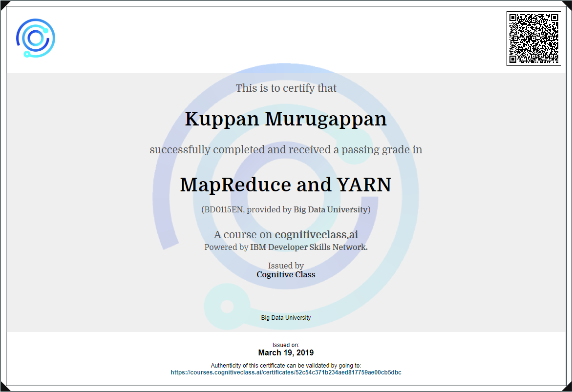Click 'Powered by IBM Developer Skills Network.'
The width and height of the screenshot is (572, 392).
286,247
